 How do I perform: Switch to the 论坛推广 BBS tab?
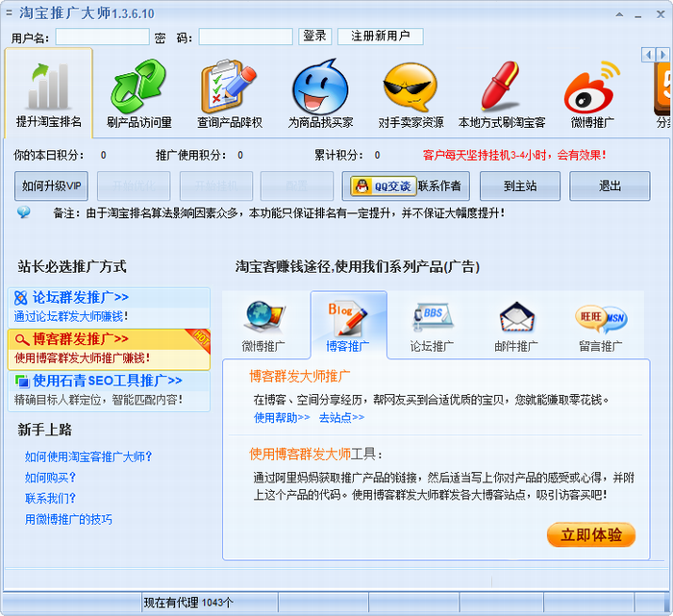432,326
